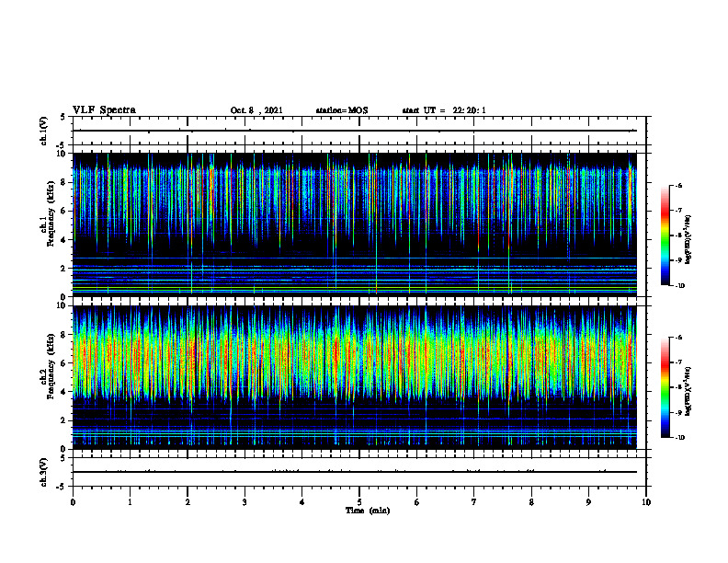The width and height of the screenshot is (728, 563).
Task: Click the time axis tick label '3'
Action: tap(245, 502)
